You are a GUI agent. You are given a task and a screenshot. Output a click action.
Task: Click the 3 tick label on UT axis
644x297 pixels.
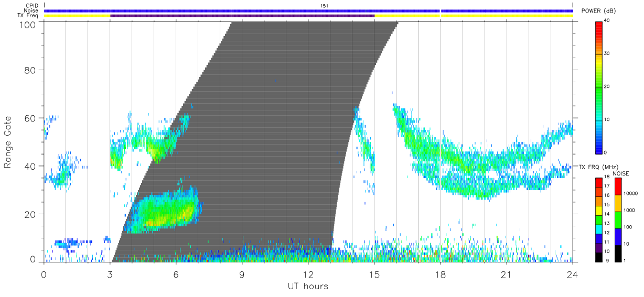coord(110,274)
